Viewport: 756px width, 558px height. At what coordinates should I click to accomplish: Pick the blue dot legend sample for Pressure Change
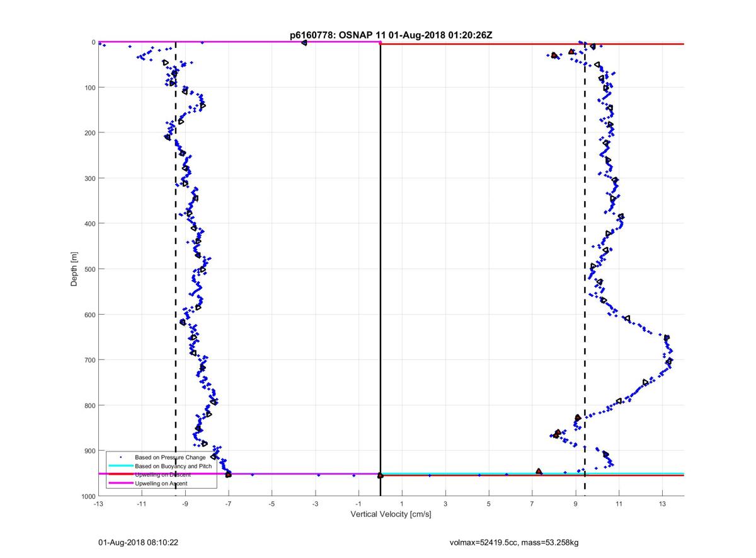click(120, 456)
